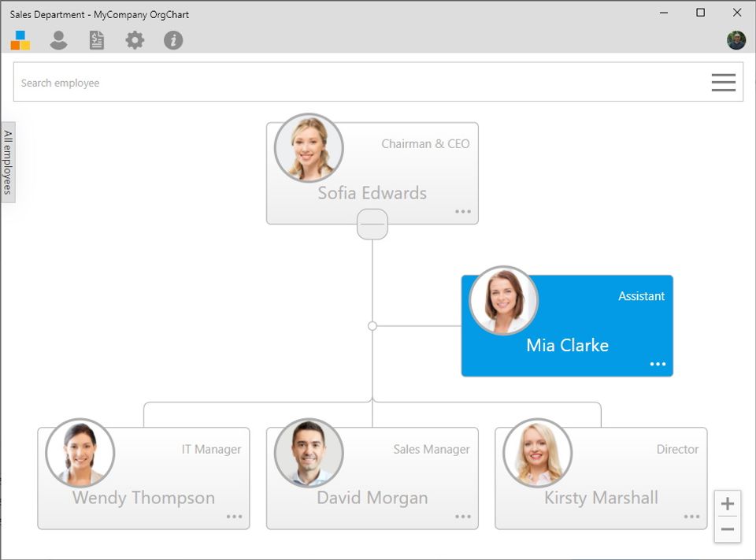756x560 pixels.
Task: Select the Sofia Edwards name text
Action: coord(372,193)
